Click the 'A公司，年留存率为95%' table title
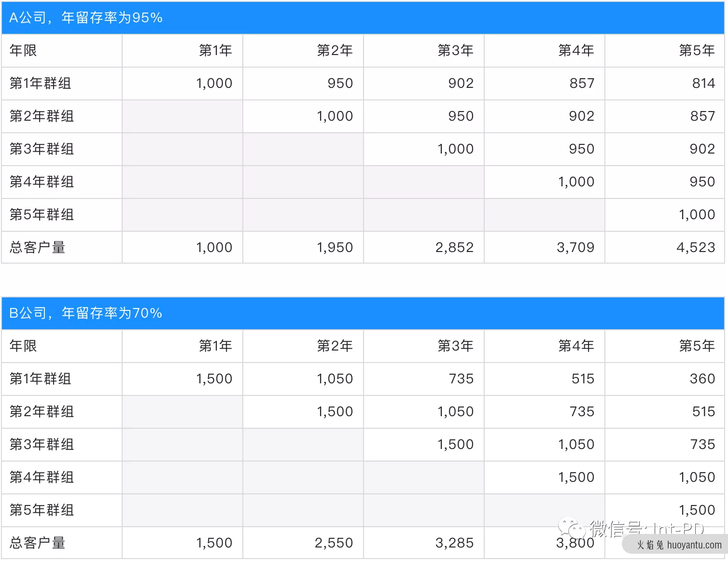The height and width of the screenshot is (561, 728). pos(86,18)
